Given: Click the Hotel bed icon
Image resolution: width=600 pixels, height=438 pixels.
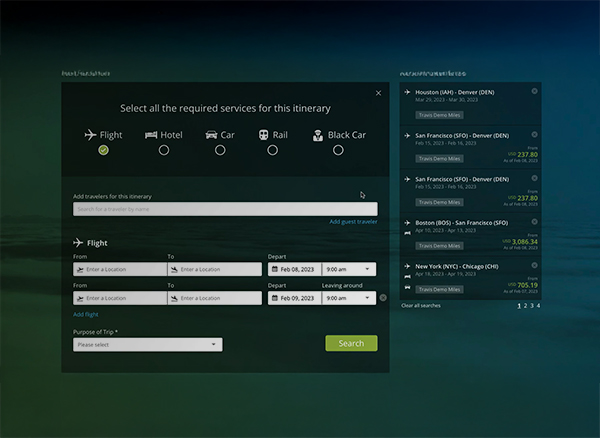Looking at the screenshot, I should click(152, 134).
